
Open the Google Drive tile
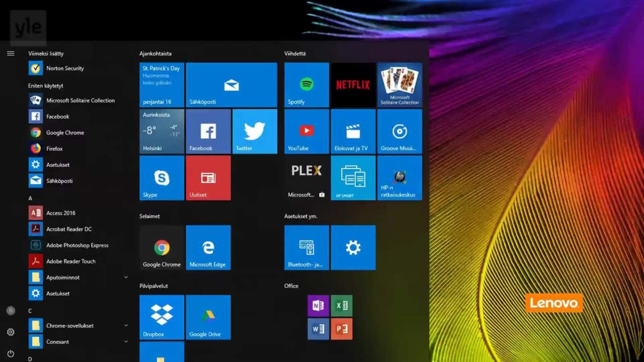pyautogui.click(x=208, y=317)
